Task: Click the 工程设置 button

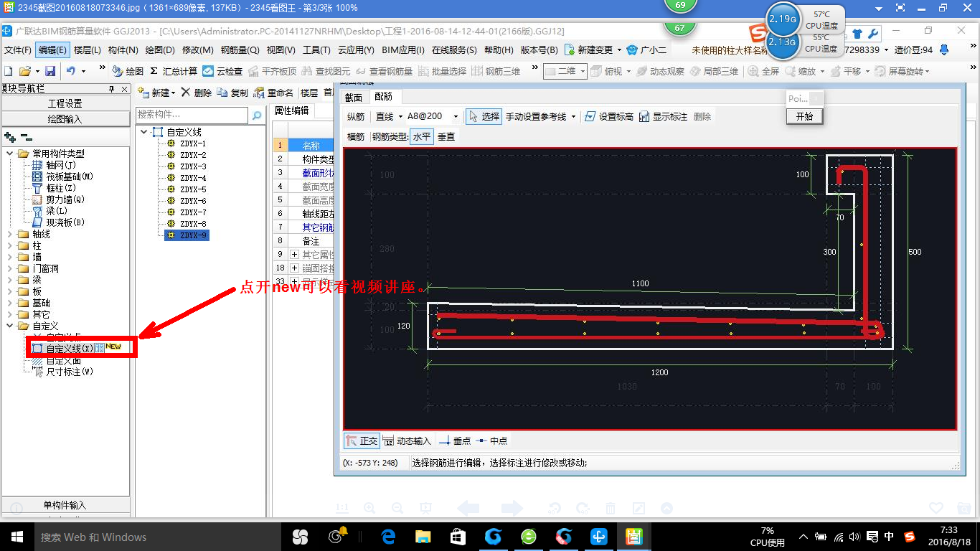Action: [x=65, y=103]
